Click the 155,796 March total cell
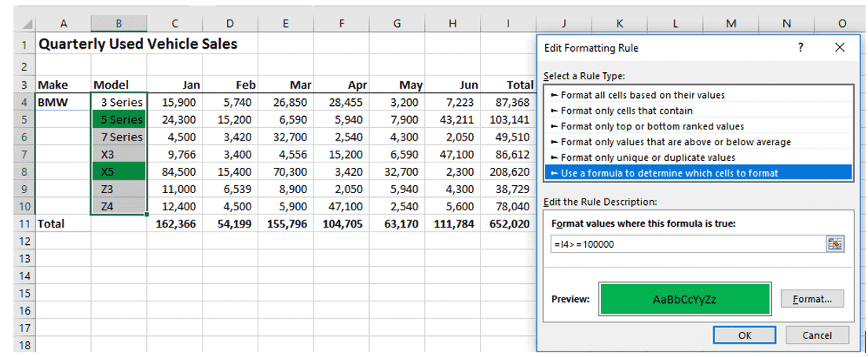Viewport: 868px width, 357px height. point(286,224)
